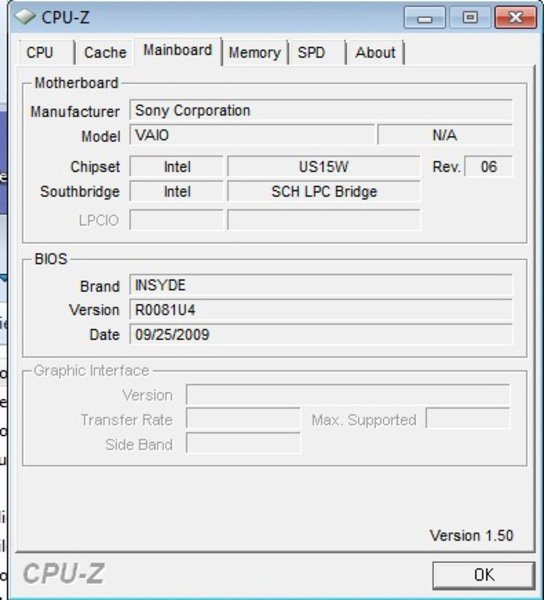This screenshot has height=600, width=544.
Task: Click the Manufacturer field Sony Corporation
Action: click(x=321, y=111)
